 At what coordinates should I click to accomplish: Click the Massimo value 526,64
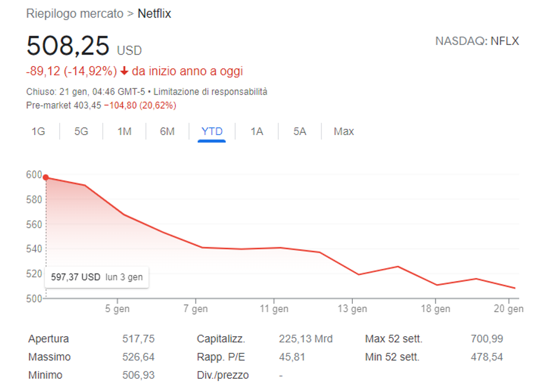click(139, 357)
